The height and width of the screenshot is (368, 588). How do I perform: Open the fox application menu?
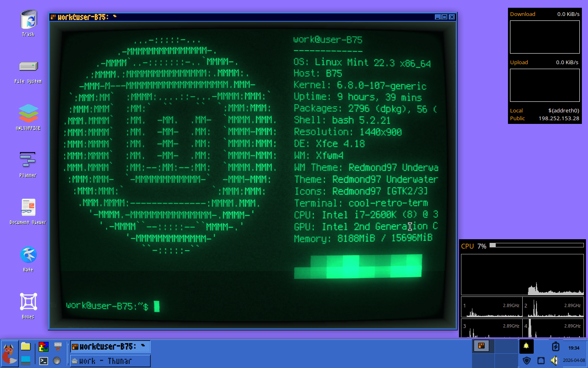[x=9, y=353]
